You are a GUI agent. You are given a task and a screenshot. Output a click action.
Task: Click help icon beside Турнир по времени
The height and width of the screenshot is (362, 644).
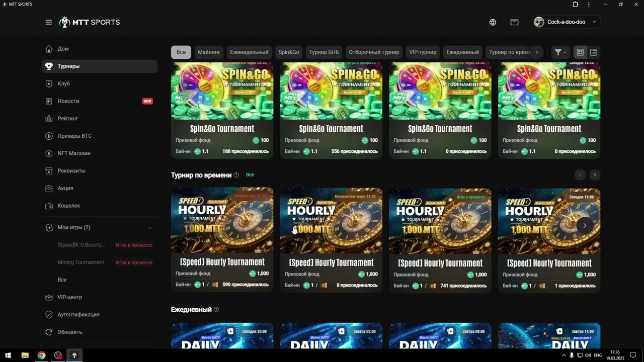click(236, 175)
